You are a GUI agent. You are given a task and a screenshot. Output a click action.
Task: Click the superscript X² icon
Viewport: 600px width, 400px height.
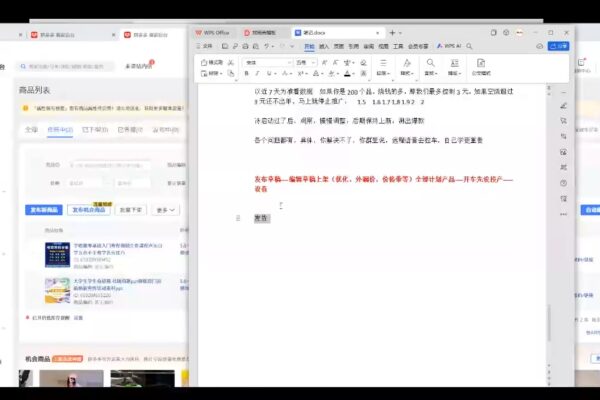coord(300,73)
